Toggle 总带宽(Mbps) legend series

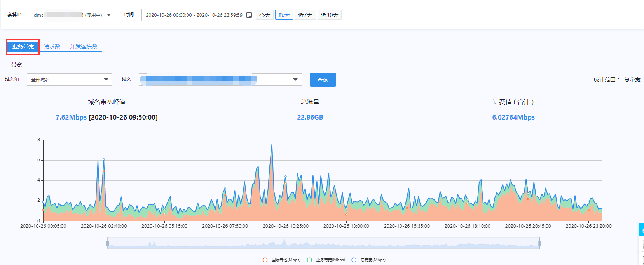[x=367, y=260]
